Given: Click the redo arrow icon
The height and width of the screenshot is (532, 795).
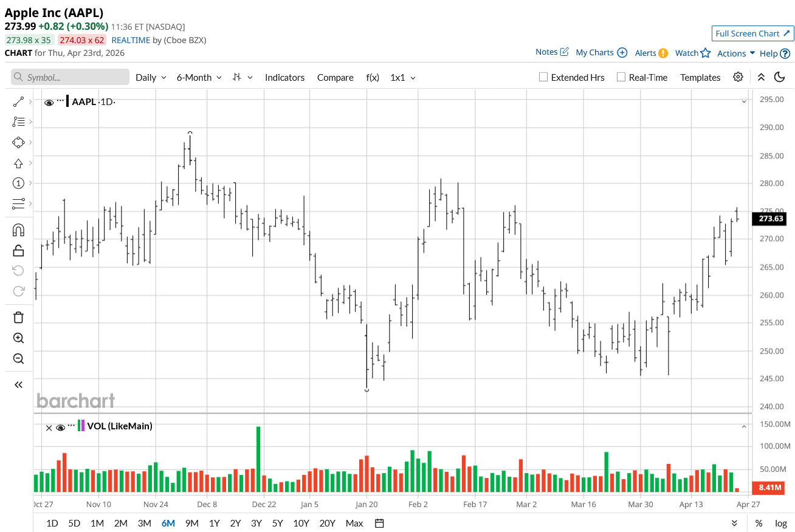Looking at the screenshot, I should [x=18, y=291].
